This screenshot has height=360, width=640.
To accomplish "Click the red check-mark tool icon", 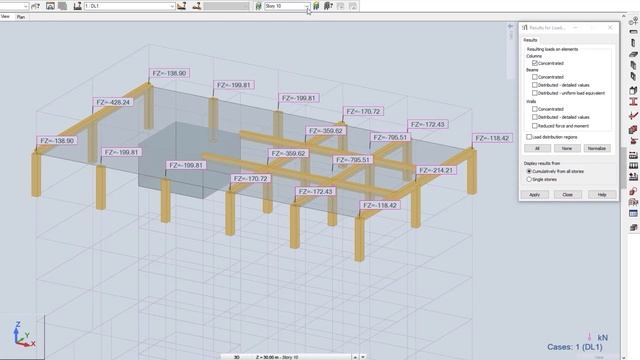I will point(633,116).
